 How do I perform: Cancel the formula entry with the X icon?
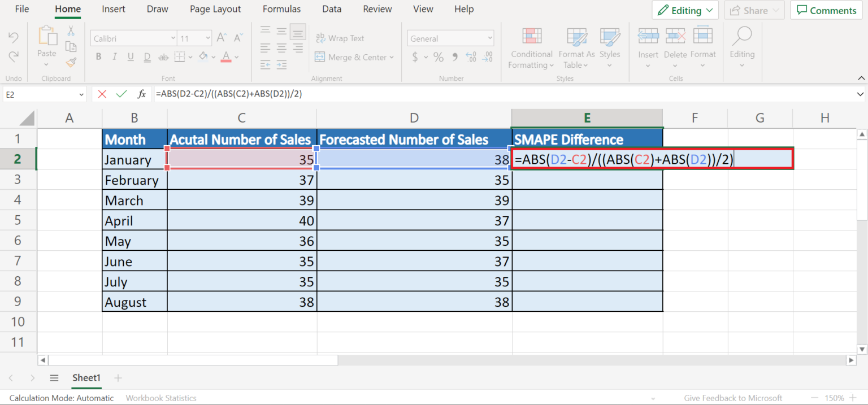coord(102,94)
